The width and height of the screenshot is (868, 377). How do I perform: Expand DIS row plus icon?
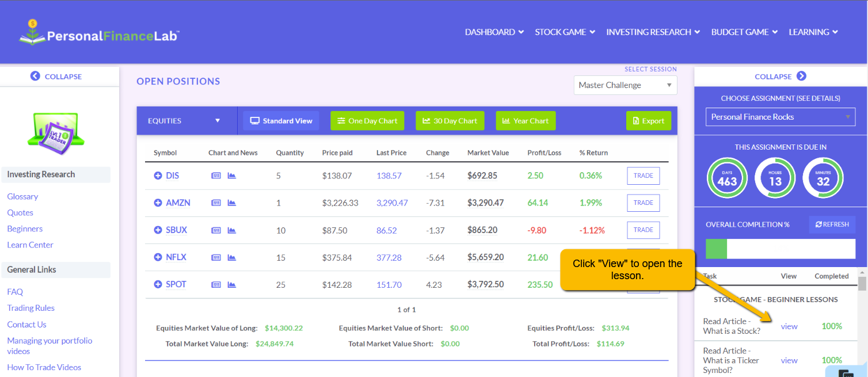[x=158, y=176]
